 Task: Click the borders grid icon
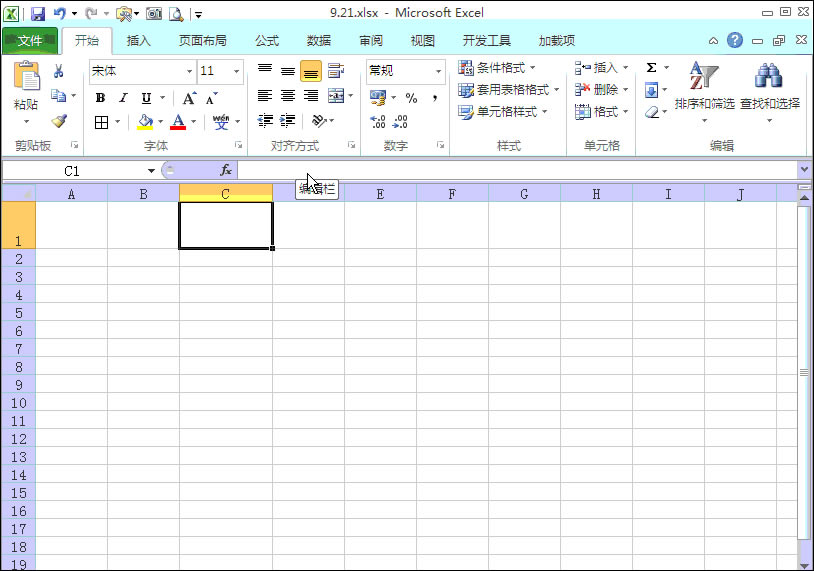tap(101, 123)
